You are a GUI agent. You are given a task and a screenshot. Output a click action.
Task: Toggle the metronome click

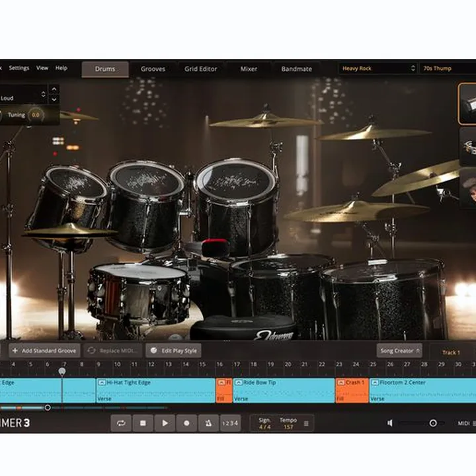pyautogui.click(x=208, y=423)
